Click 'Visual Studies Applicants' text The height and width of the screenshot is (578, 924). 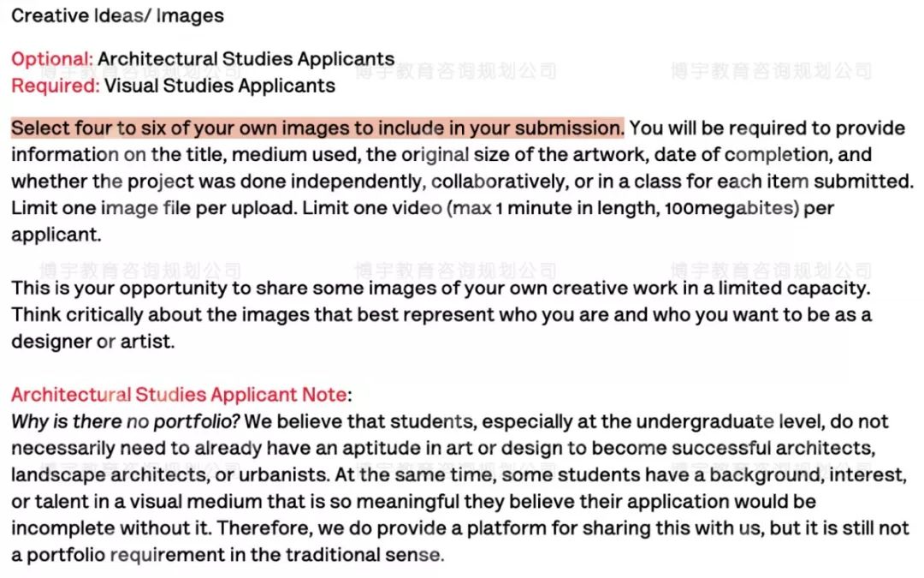point(220,86)
